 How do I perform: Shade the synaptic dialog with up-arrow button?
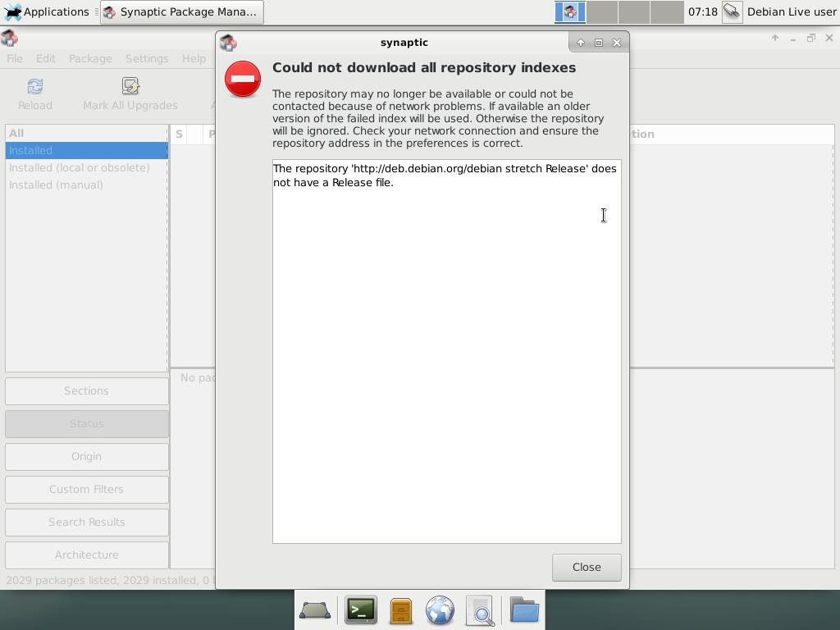[580, 43]
